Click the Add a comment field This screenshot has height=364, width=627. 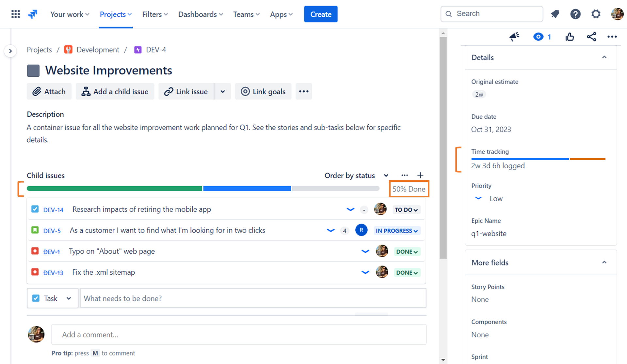pos(239,334)
